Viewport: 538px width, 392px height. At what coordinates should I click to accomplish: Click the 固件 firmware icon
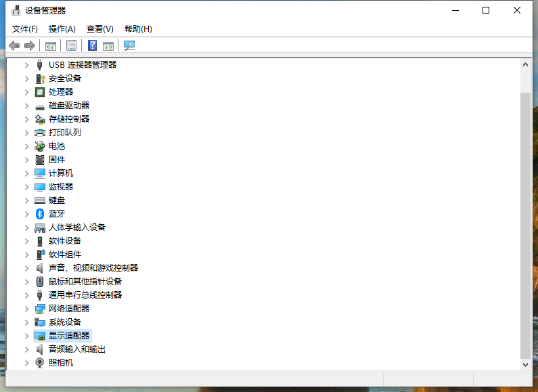pos(40,160)
